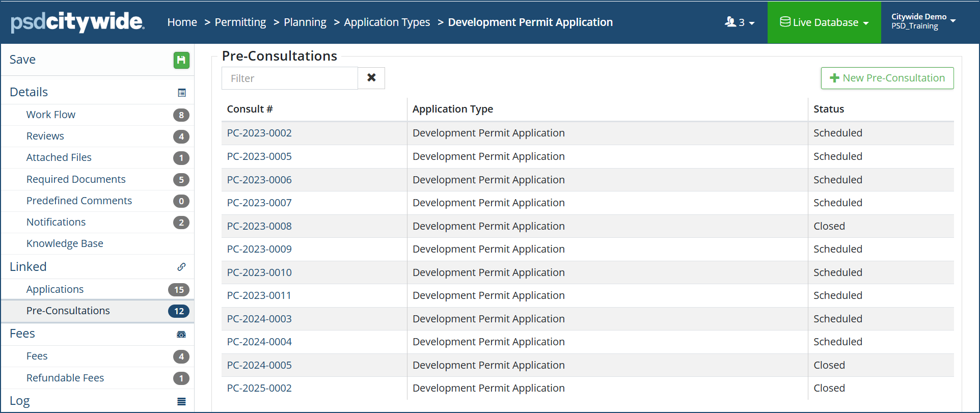Open the Citywide Demo account menu
The width and height of the screenshot is (980, 413).
coord(923,21)
